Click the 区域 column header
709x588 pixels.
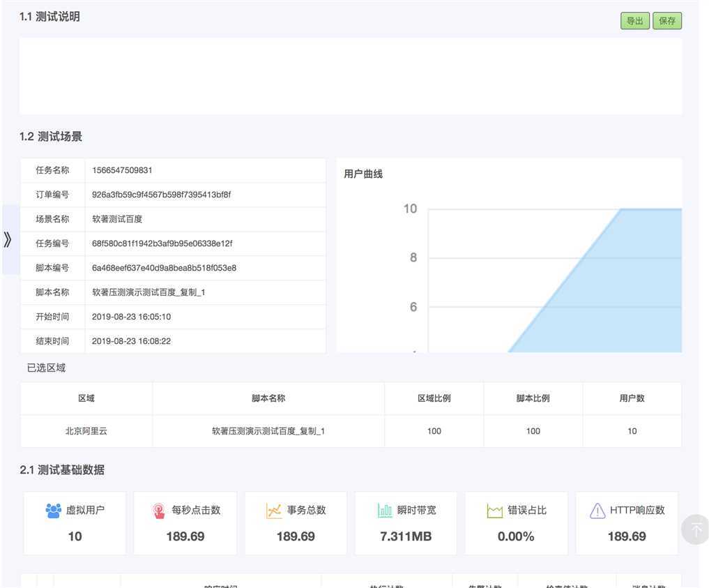tap(86, 398)
